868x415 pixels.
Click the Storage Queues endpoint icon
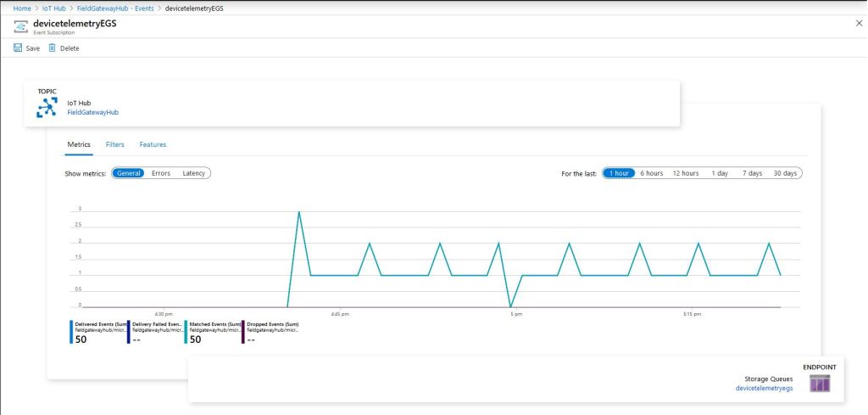pyautogui.click(x=820, y=383)
